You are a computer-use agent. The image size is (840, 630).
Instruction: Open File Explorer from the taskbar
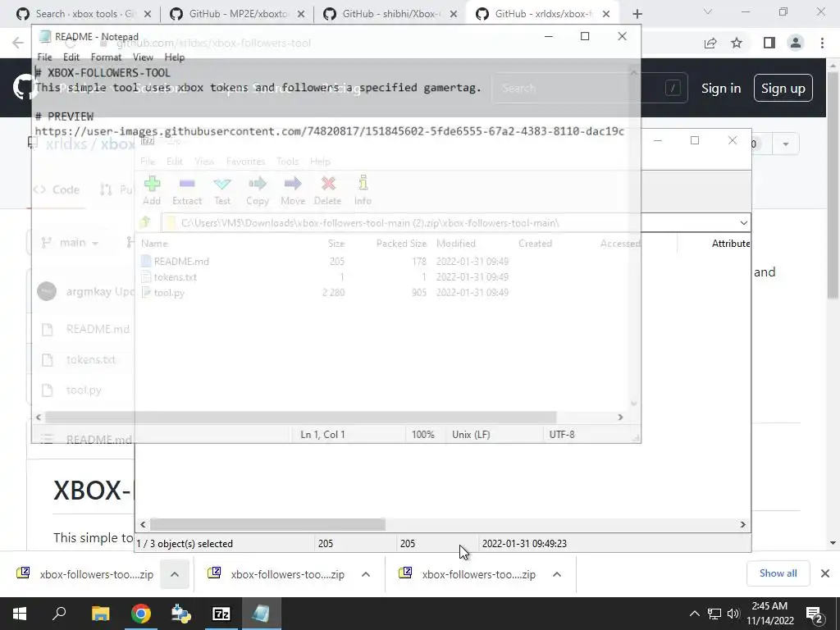100,614
